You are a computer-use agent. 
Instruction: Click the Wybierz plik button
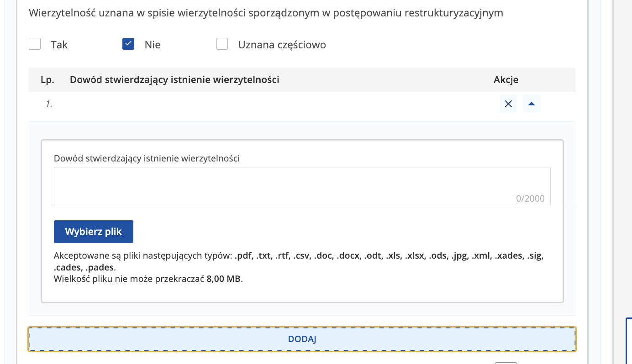(x=94, y=232)
